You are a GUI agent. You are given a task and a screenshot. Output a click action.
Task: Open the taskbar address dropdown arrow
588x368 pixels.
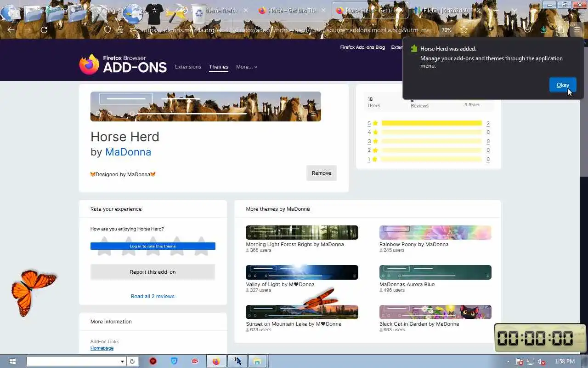click(122, 362)
